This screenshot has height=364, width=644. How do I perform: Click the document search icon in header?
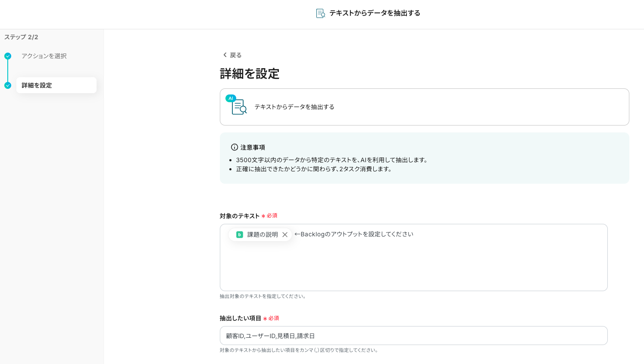pyautogui.click(x=321, y=13)
